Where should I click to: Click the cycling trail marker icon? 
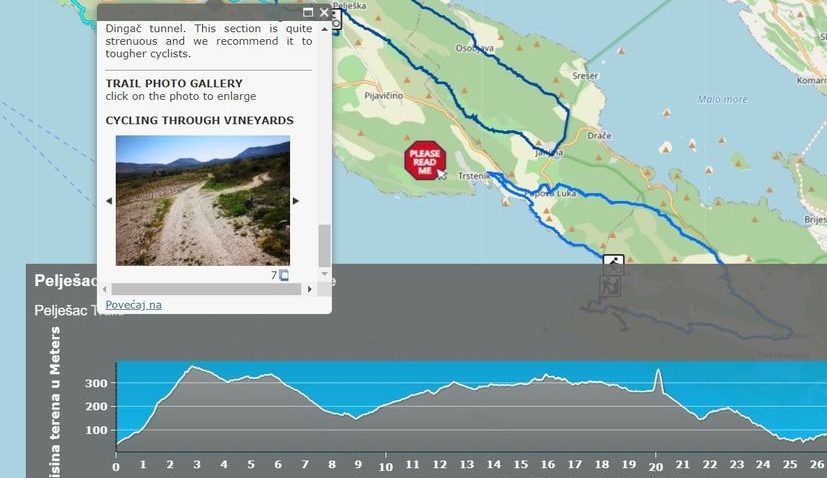[x=613, y=264]
